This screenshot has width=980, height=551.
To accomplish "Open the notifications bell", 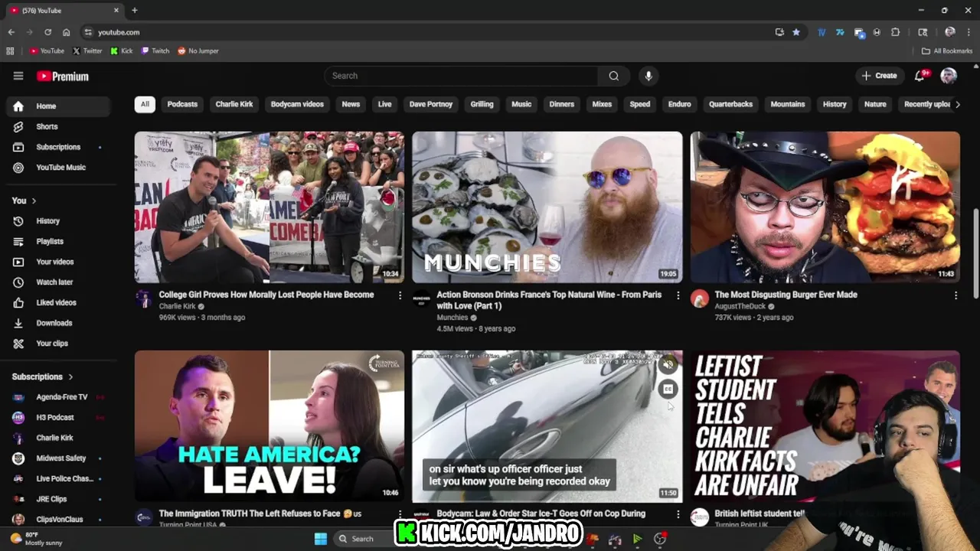I will [x=920, y=76].
